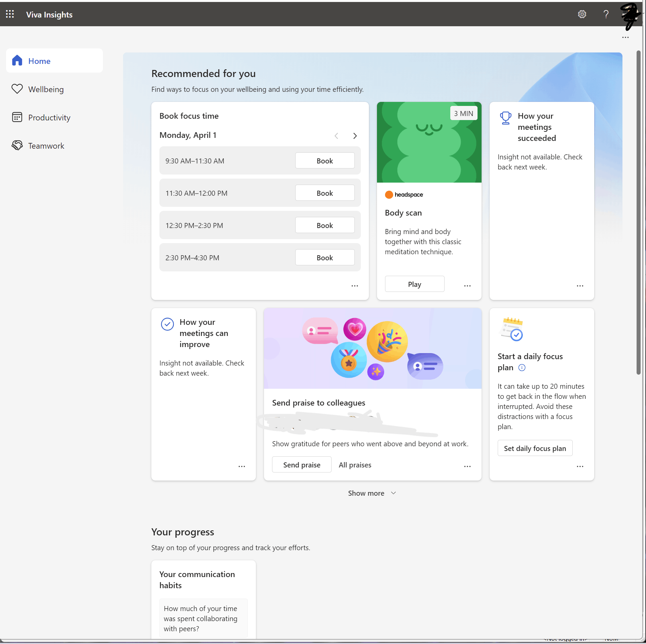Screen dimensions: 646x644
Task: Open Body scan card more options ellipsis
Action: coord(467,286)
